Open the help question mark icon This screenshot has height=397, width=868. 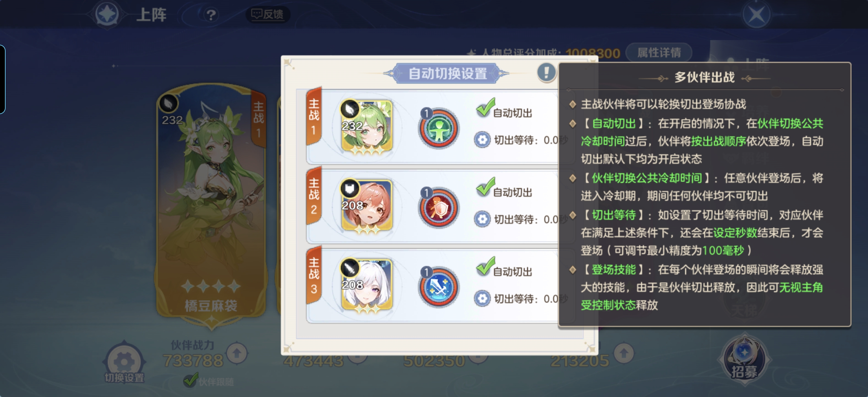click(x=211, y=15)
